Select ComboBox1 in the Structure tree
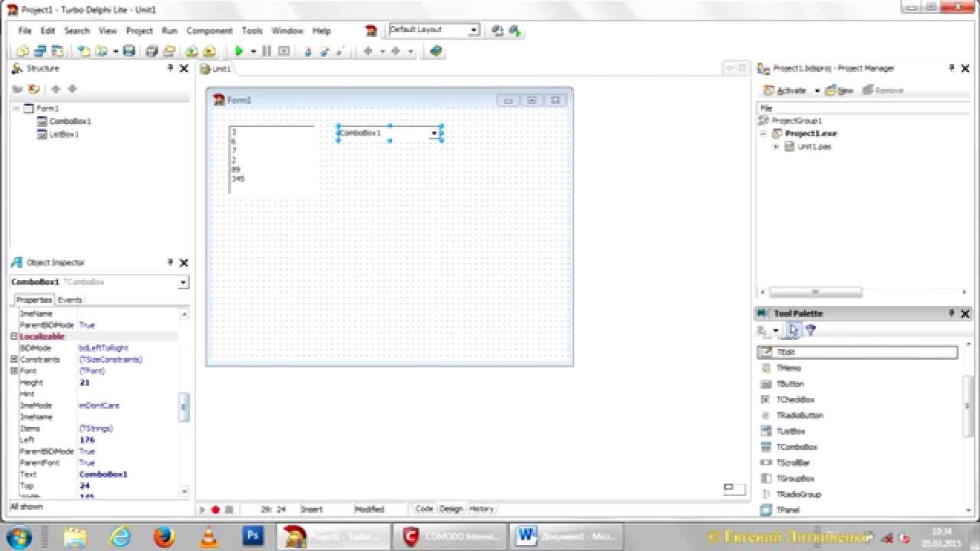The height and width of the screenshot is (551, 980). pyautogui.click(x=70, y=121)
